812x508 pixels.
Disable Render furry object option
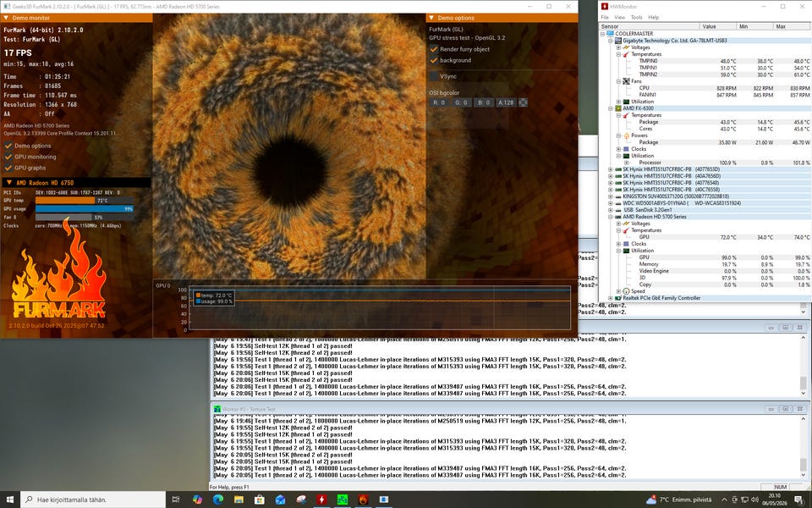pyautogui.click(x=434, y=49)
